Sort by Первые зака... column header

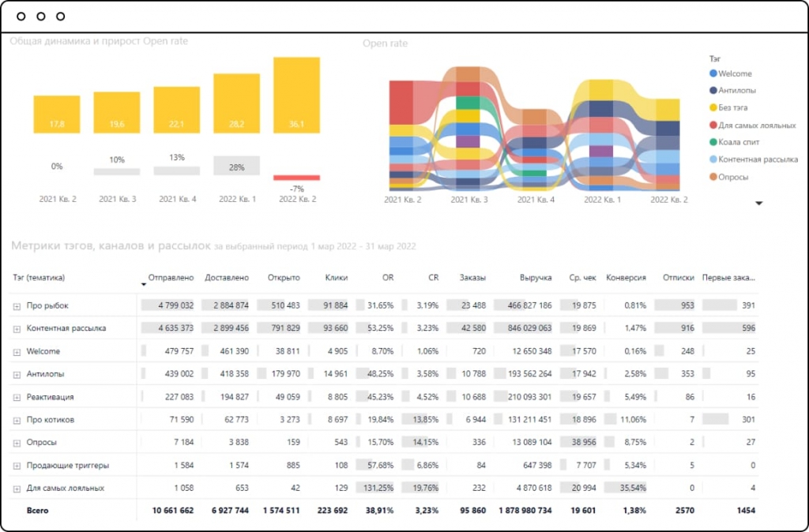(x=728, y=277)
